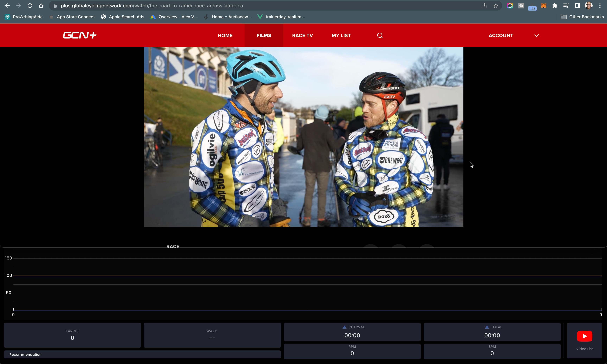607x364 pixels.
Task: Open the App Store Connect bookmark
Action: pos(72,17)
